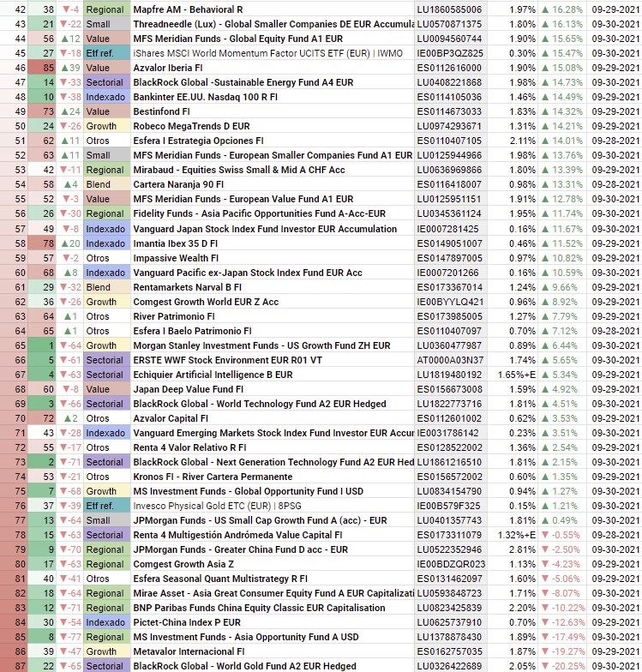The width and height of the screenshot is (642, 672).
Task: Click MS Investment Funds - Global Opportunity Fund
Action: coord(273,491)
